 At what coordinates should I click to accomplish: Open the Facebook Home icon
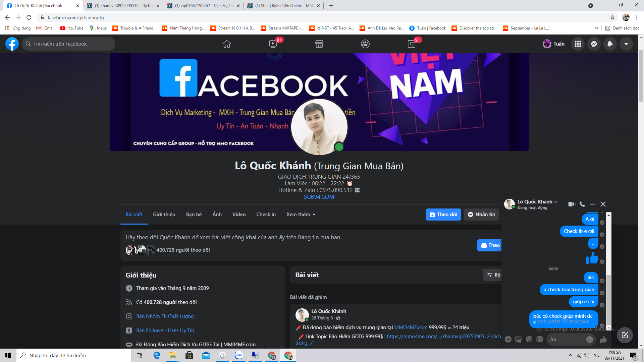[x=227, y=44]
